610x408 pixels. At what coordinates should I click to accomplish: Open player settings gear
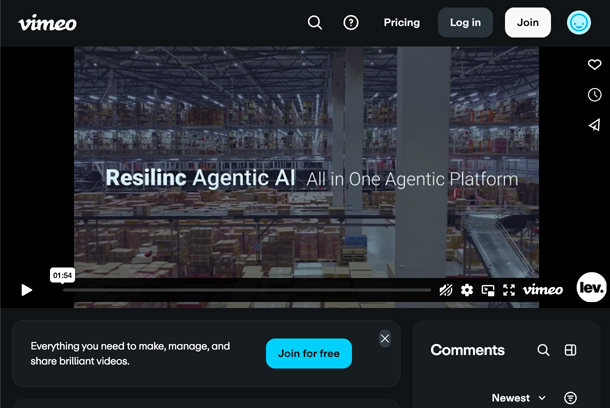tap(467, 290)
